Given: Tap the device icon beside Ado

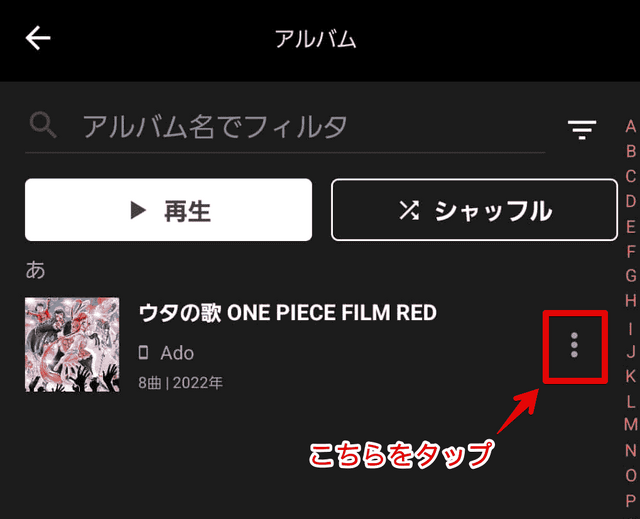Looking at the screenshot, I should pos(143,352).
